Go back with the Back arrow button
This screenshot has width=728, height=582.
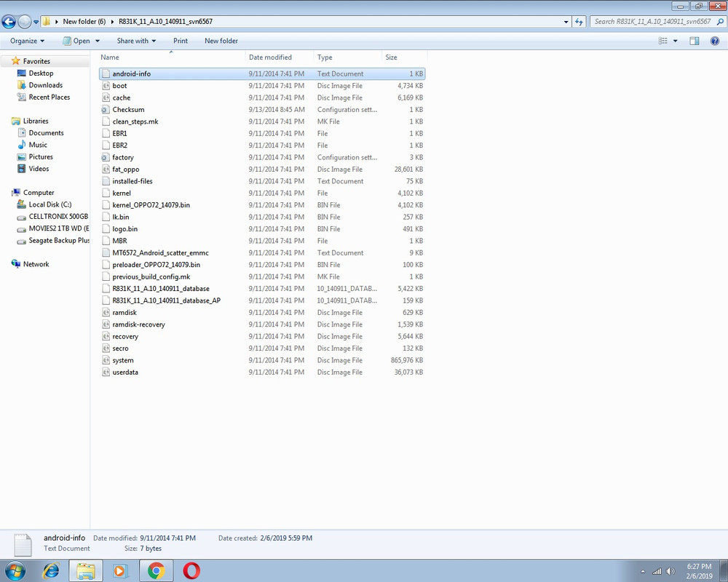[8, 21]
